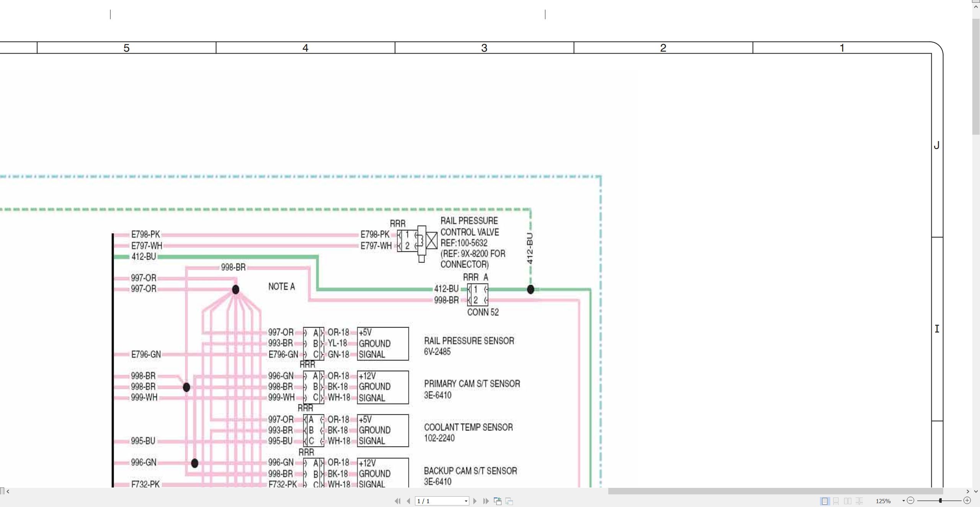The image size is (980, 507).
Task: Click column header 2 on grid
Action: (663, 48)
